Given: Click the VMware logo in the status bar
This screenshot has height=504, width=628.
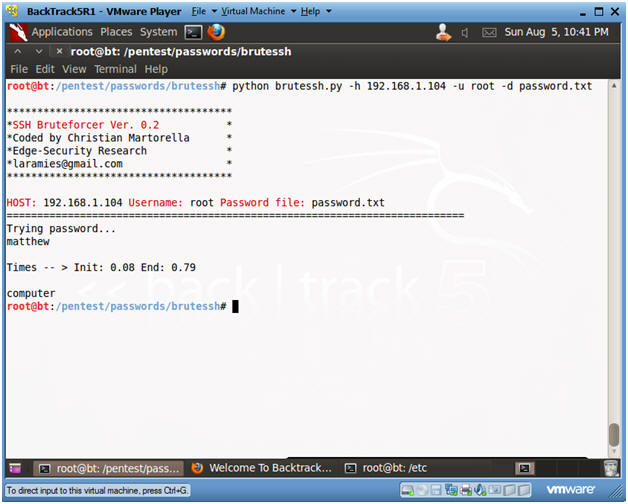Looking at the screenshot, I should point(570,489).
